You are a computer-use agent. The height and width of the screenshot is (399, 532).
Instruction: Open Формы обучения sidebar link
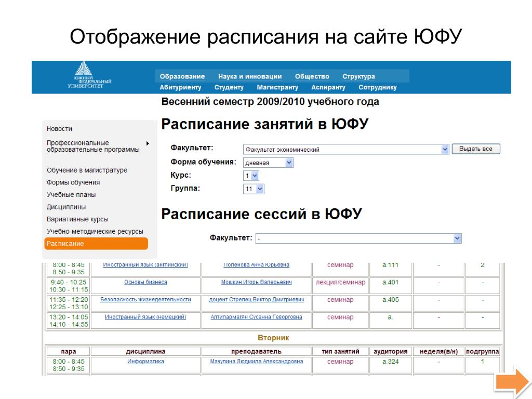pos(73,182)
